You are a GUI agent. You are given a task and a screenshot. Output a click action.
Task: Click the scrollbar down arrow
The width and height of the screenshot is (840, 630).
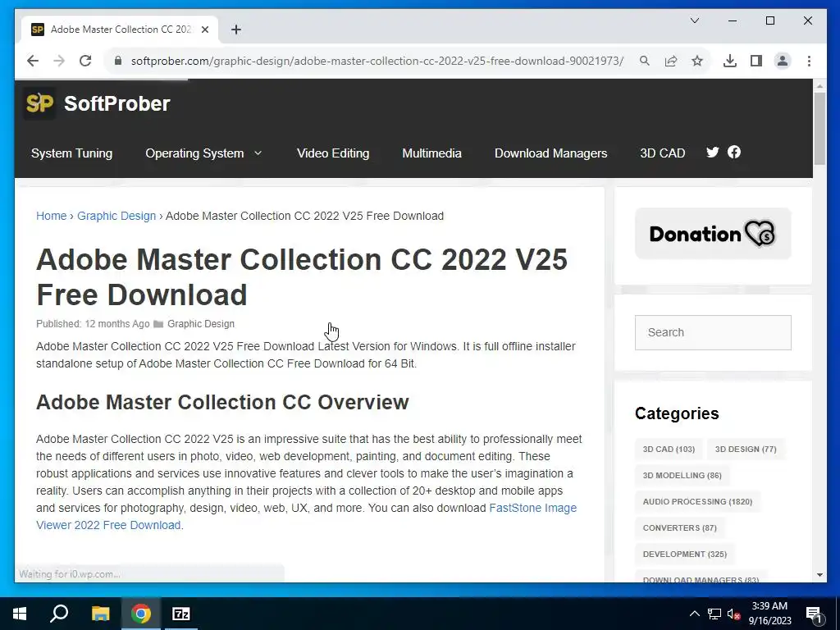click(x=819, y=575)
